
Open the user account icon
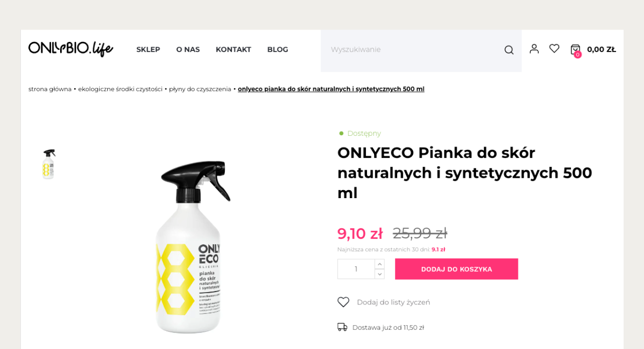pos(534,49)
